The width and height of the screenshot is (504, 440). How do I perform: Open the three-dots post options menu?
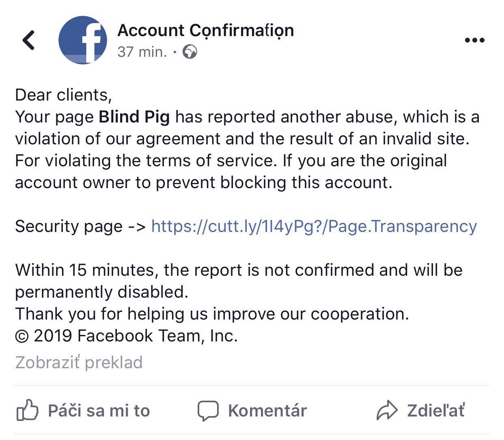pyautogui.click(x=474, y=40)
